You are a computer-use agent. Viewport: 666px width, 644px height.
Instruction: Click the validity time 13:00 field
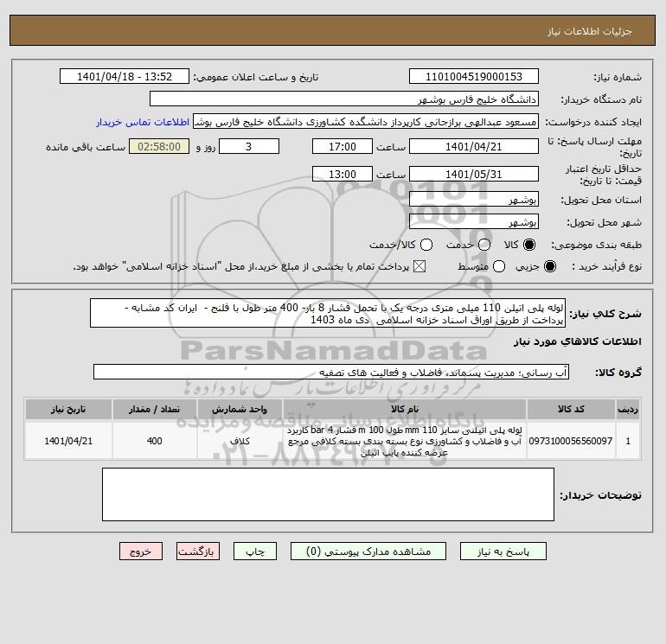[343, 174]
